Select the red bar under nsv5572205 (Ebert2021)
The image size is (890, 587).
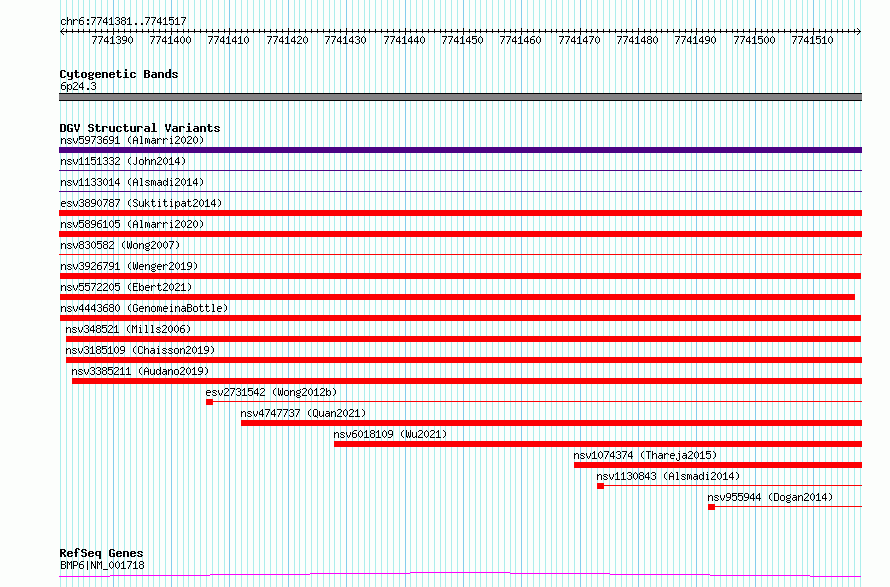(457, 297)
